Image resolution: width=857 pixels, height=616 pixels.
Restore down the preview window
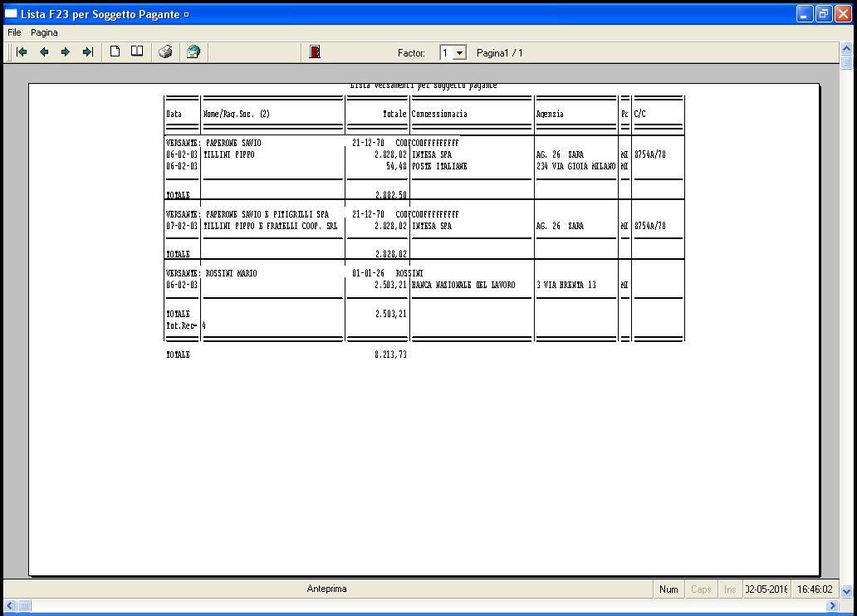click(x=824, y=13)
